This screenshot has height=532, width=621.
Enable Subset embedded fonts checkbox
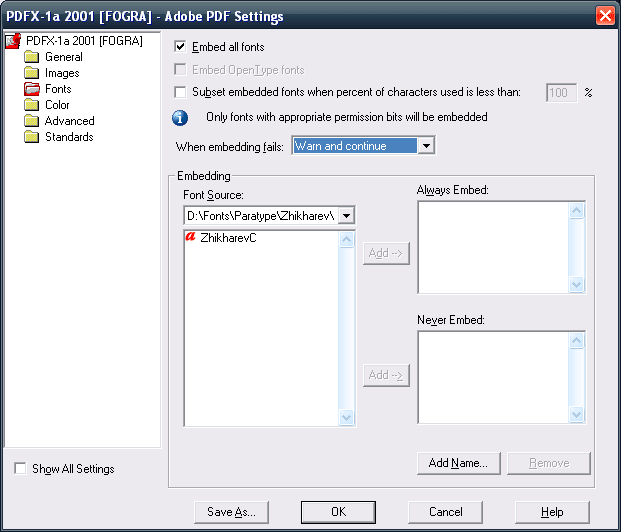tap(180, 92)
